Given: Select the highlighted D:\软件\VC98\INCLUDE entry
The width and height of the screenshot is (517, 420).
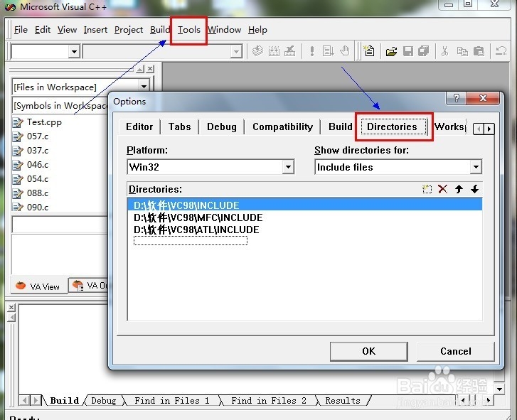Looking at the screenshot, I should (x=304, y=205).
